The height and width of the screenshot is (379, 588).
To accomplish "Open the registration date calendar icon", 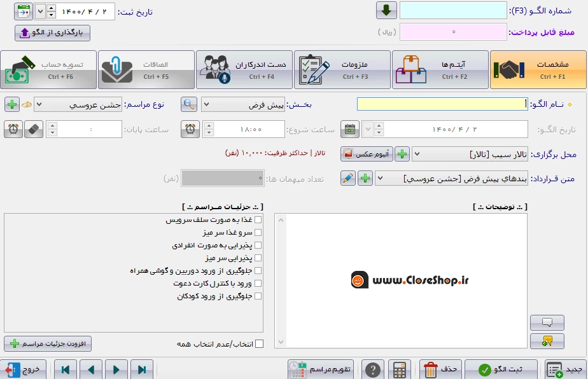I will click(24, 11).
